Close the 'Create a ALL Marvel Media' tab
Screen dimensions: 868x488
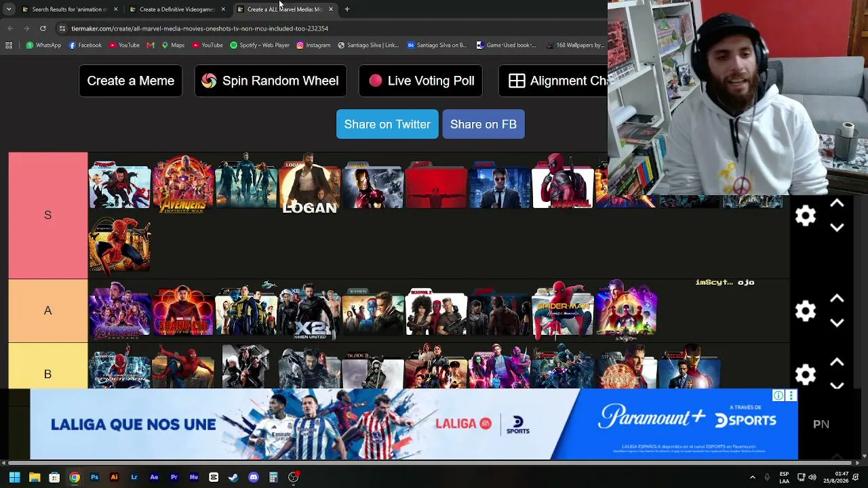coord(331,9)
